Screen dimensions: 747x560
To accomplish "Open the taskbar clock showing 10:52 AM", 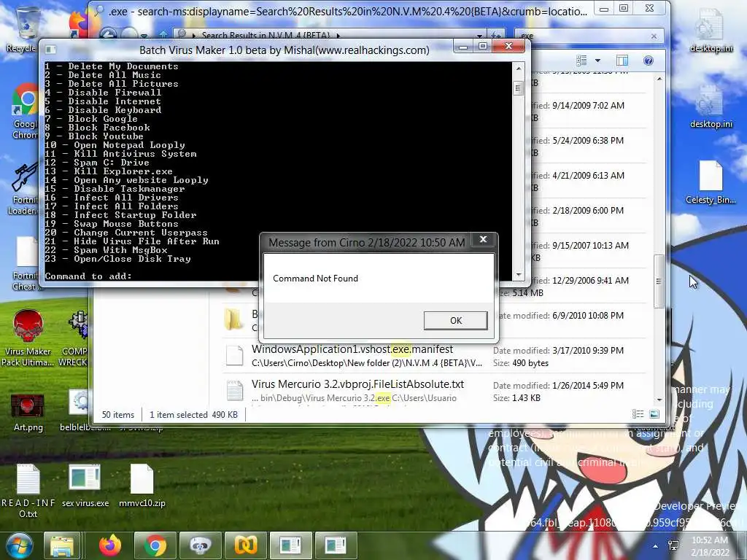I will [x=710, y=546].
